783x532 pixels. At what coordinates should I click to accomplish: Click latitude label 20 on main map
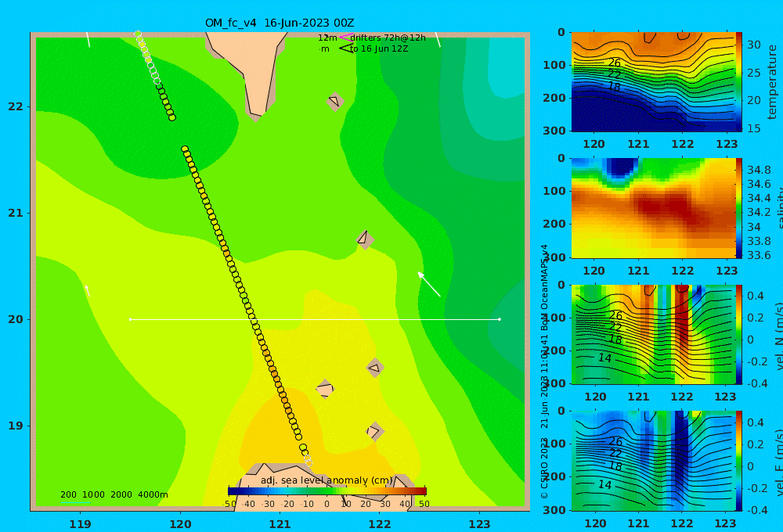click(16, 319)
